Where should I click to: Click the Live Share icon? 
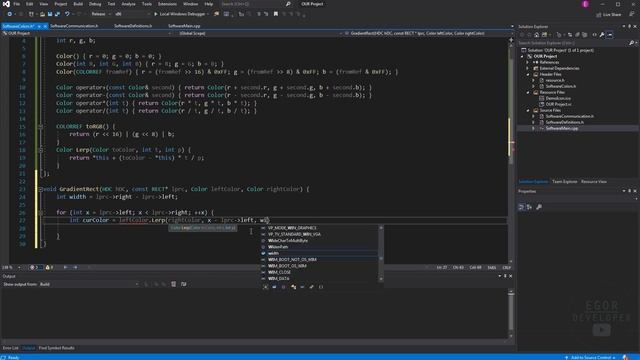[x=609, y=14]
